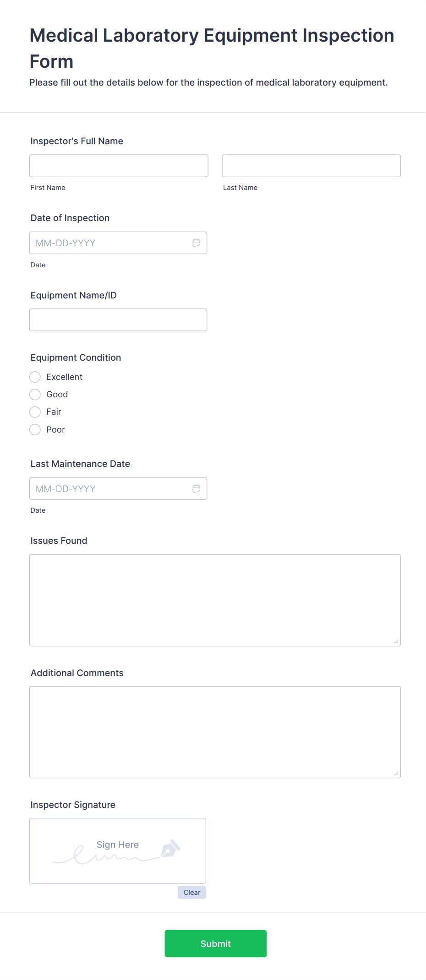
Task: Click into the Last Name field
Action: click(x=311, y=166)
